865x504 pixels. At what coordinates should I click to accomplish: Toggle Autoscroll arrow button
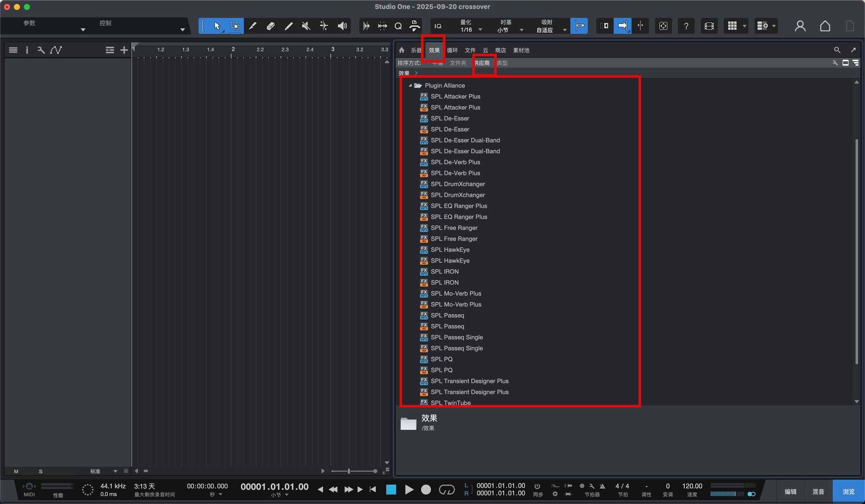[622, 26]
